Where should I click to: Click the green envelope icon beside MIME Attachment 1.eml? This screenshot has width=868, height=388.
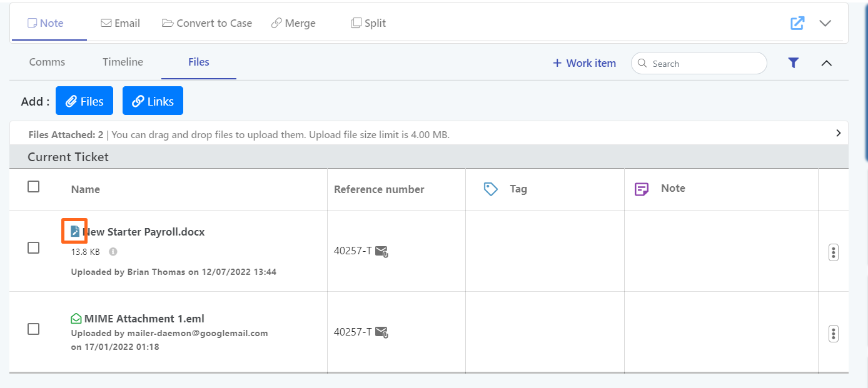pos(76,319)
